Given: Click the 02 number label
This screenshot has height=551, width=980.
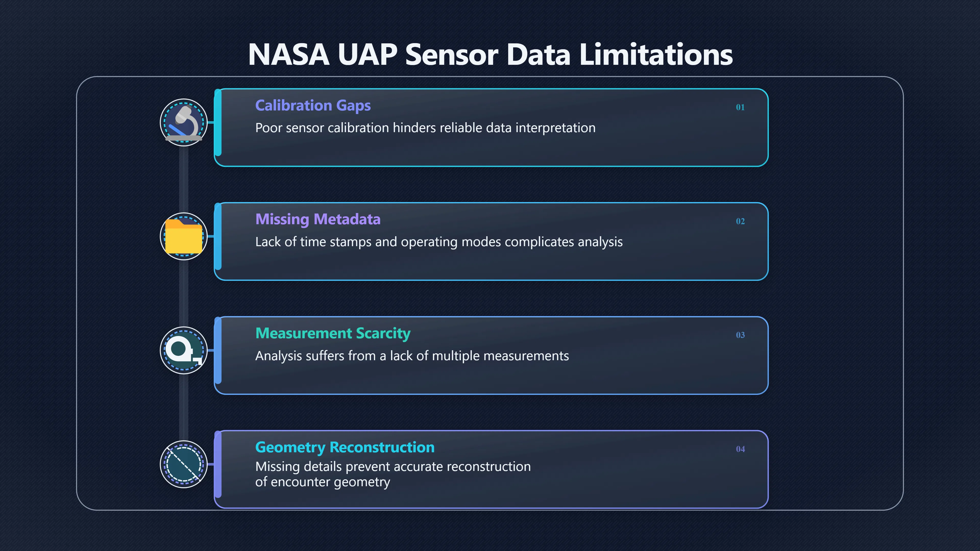Looking at the screenshot, I should pos(740,221).
